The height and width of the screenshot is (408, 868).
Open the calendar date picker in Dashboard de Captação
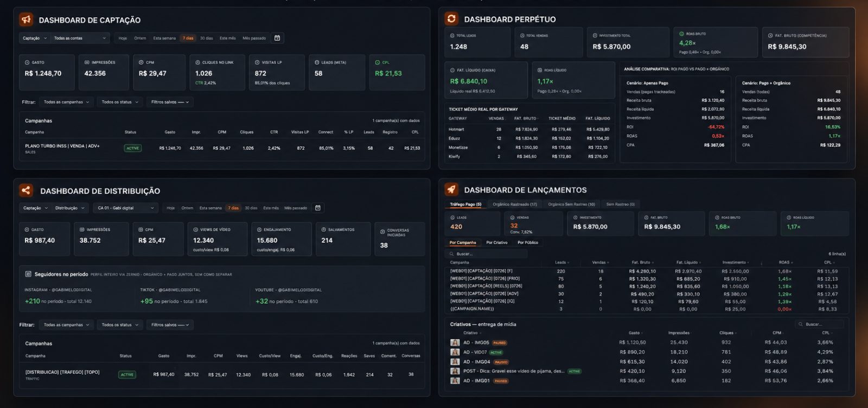(x=277, y=38)
